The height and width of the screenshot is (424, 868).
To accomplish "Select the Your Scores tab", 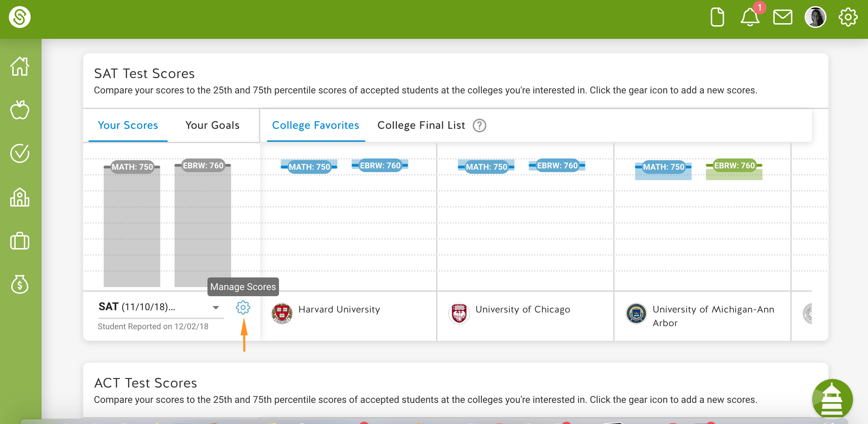I will click(128, 125).
